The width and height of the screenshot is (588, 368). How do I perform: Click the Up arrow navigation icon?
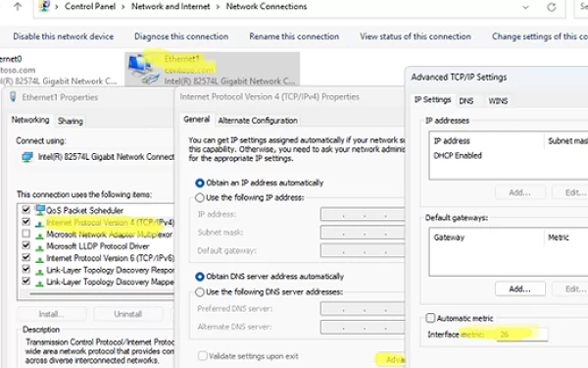18,7
